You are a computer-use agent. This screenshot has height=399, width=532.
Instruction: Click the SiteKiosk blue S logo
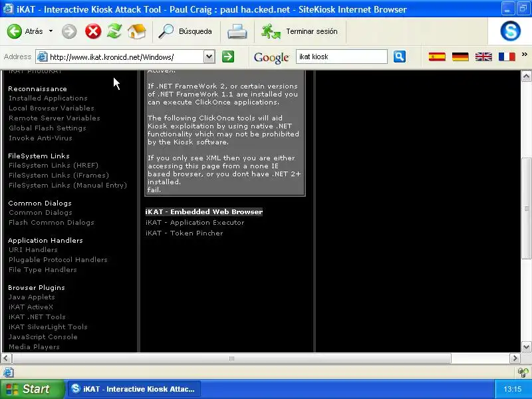510,31
